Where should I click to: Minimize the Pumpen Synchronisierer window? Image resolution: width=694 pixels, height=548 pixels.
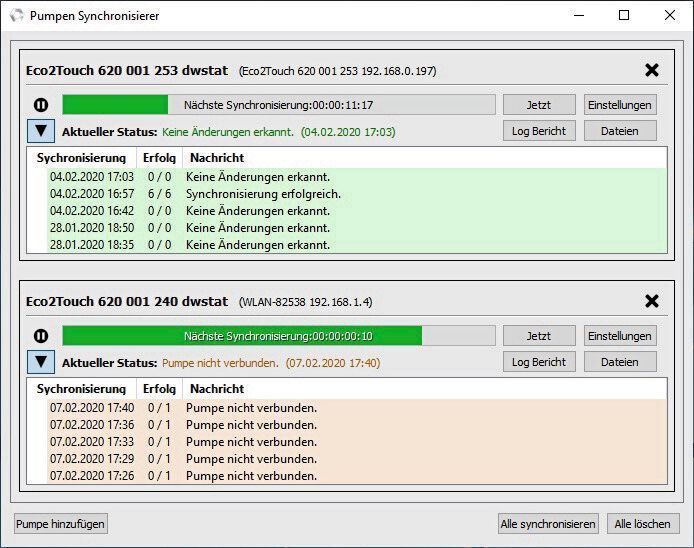(579, 15)
